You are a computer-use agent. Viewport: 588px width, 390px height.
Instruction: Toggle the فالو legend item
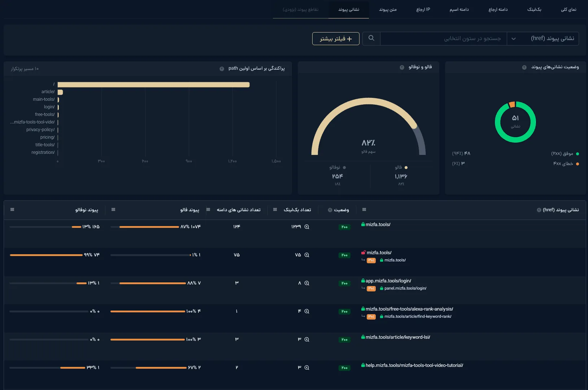point(401,168)
